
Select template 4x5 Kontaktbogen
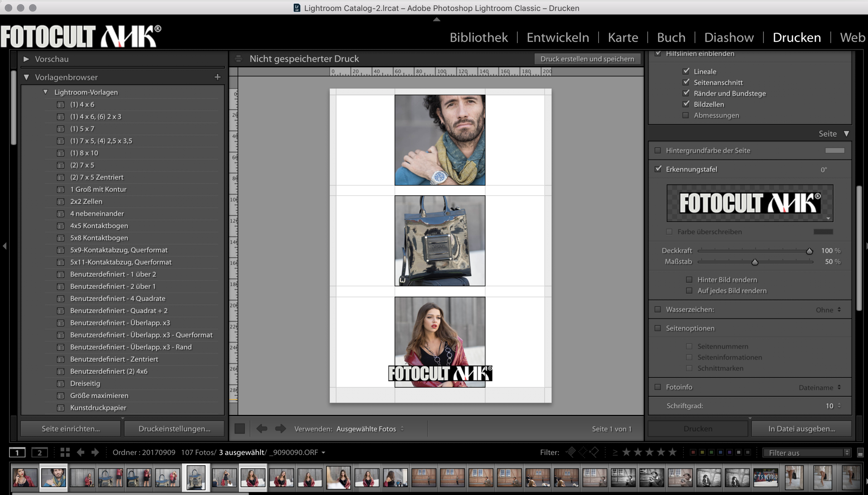coord(99,226)
